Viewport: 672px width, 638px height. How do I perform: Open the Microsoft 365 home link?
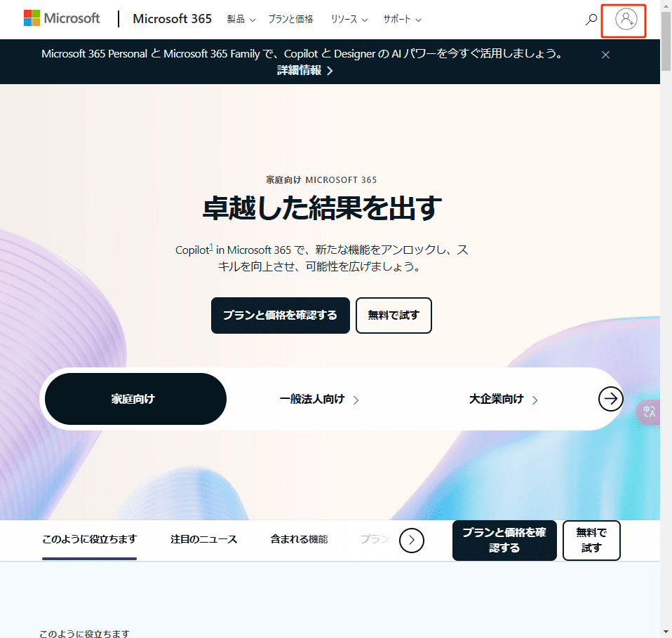172,19
